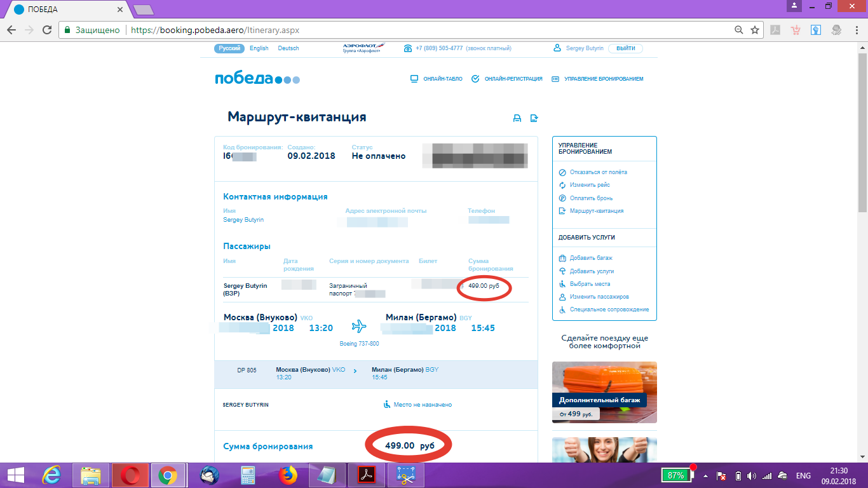Switch site language to English
The image size is (868, 488).
click(x=259, y=48)
